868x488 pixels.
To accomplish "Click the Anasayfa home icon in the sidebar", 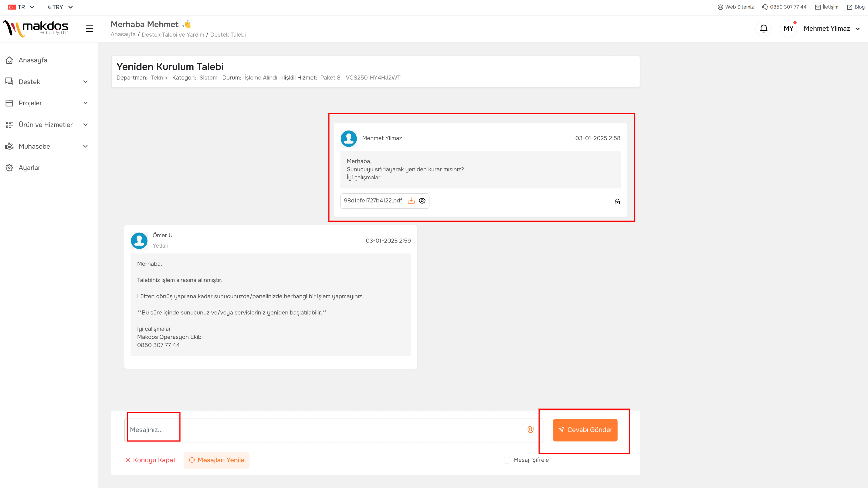I will tap(9, 60).
